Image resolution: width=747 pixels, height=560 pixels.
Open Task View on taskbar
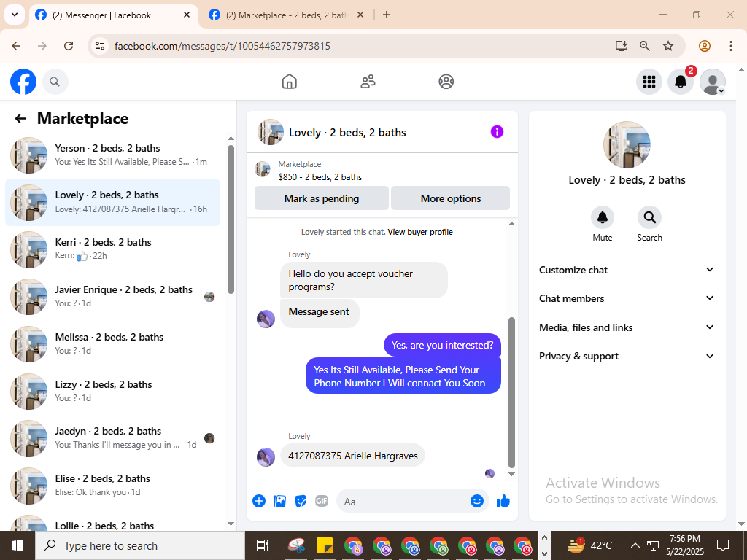262,545
